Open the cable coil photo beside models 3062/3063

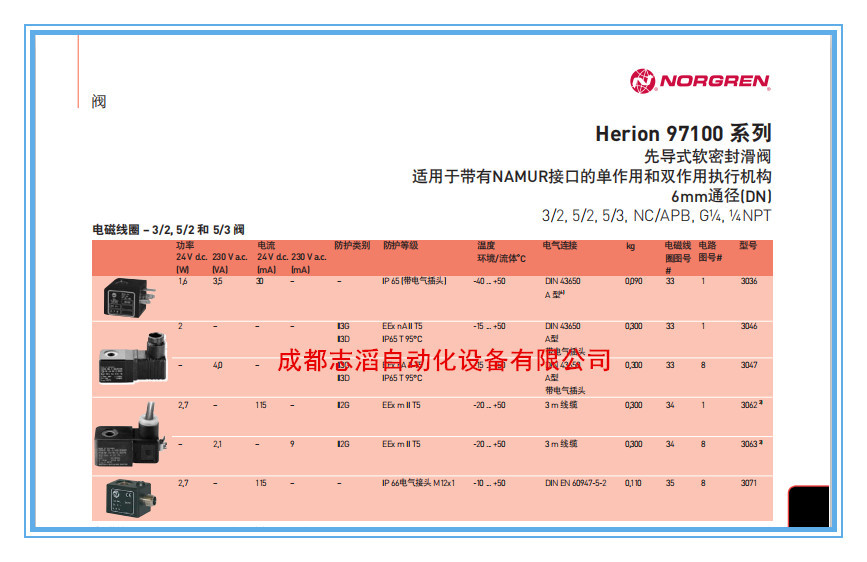pyautogui.click(x=131, y=435)
